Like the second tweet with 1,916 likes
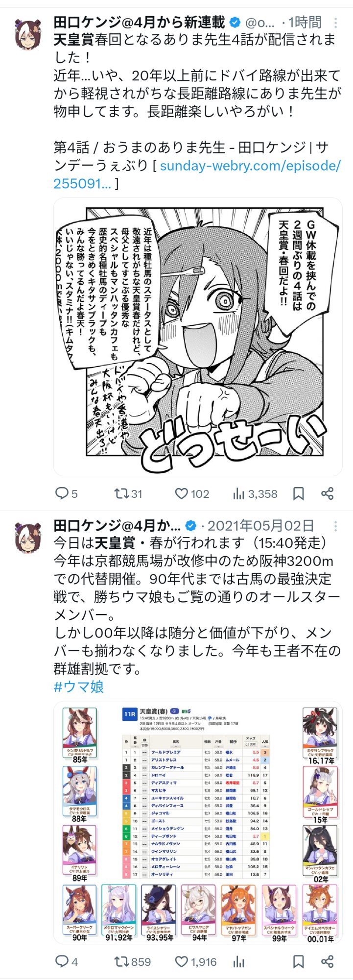Viewport: 353px width, 980px height. click(195, 962)
